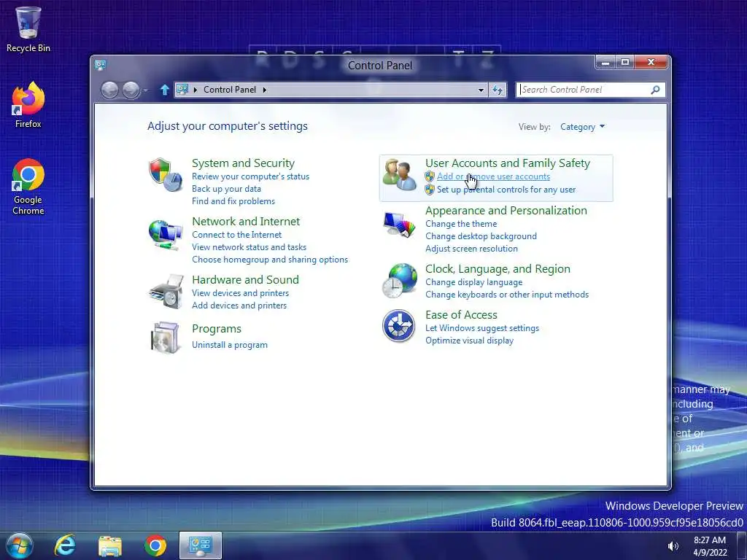Open the Clock, Language, and Region globe icon
The image size is (747, 560).
coord(399,281)
